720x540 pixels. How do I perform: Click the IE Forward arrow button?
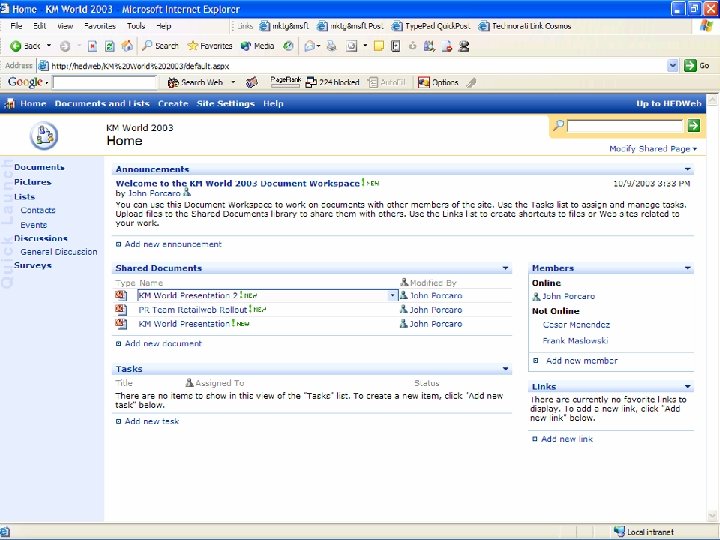65,46
